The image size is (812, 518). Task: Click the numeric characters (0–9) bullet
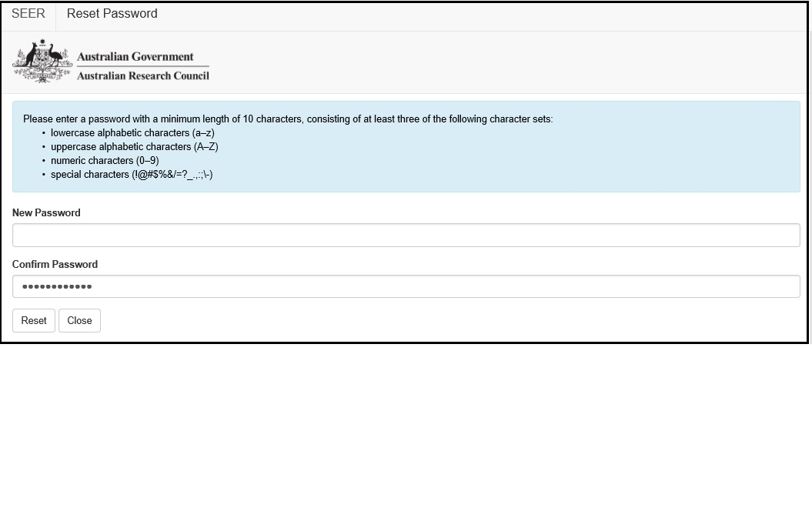point(105,161)
